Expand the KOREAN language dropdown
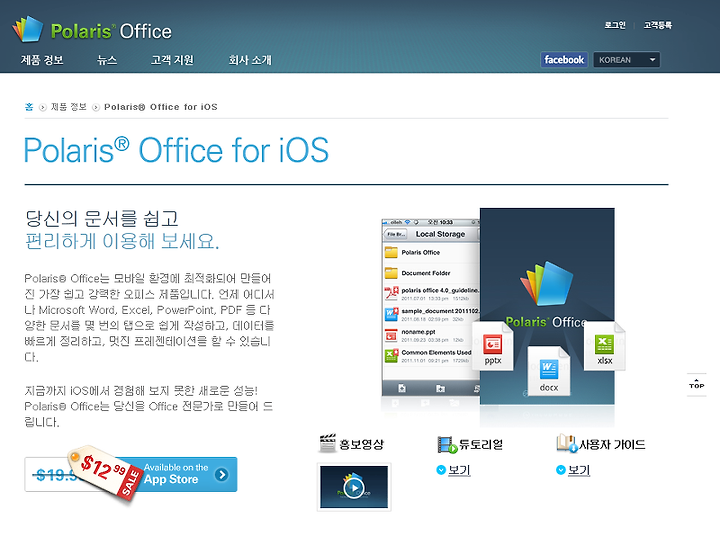The image size is (720, 536). click(627, 60)
